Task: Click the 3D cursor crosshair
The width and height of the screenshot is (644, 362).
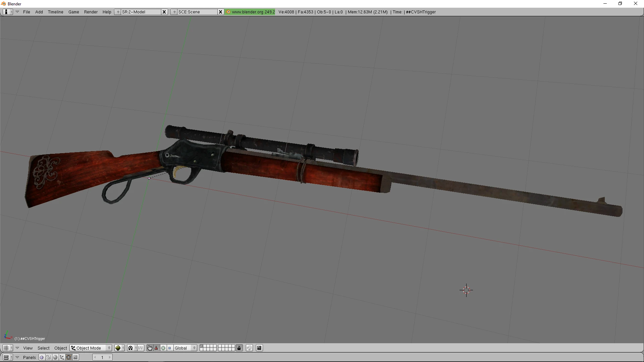Action: point(466,290)
